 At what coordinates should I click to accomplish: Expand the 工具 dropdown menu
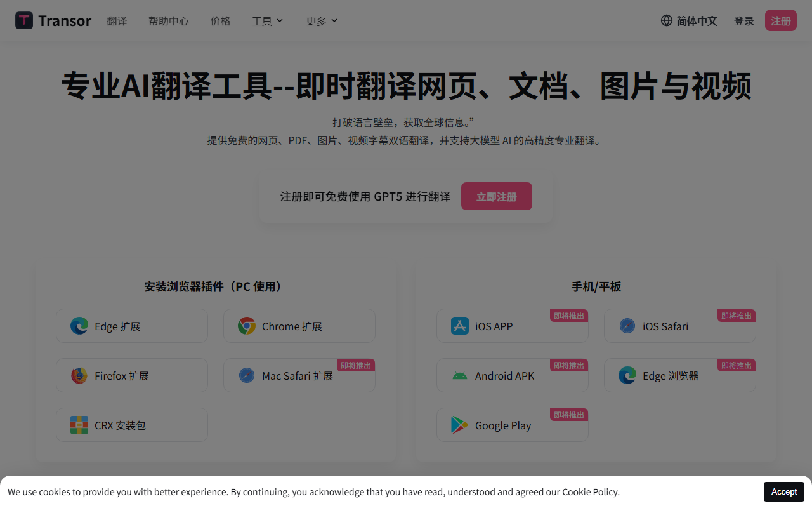(268, 21)
